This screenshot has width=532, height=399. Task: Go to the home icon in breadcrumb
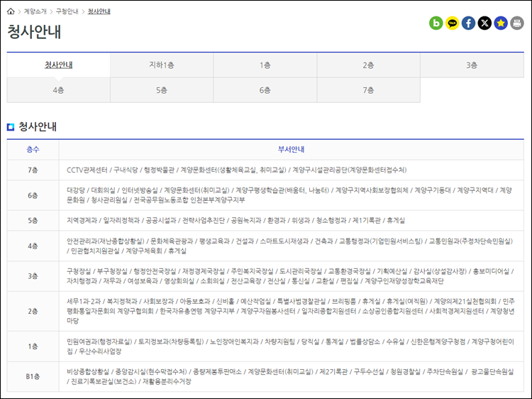pyautogui.click(x=11, y=11)
